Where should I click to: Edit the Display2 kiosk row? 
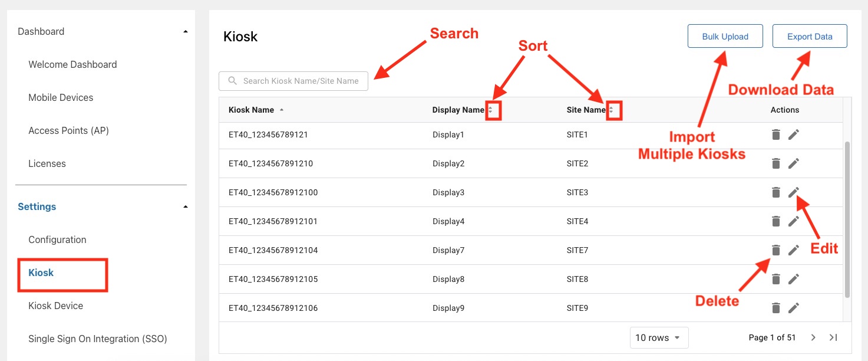pos(794,163)
